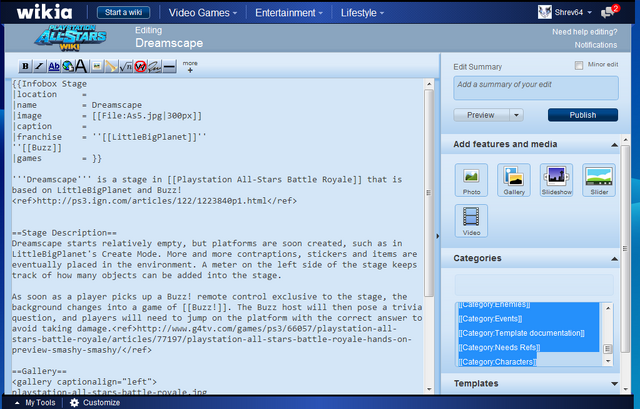Insert headline with large A icon
Image resolution: width=640 pixels, height=409 pixels.
pos(81,66)
